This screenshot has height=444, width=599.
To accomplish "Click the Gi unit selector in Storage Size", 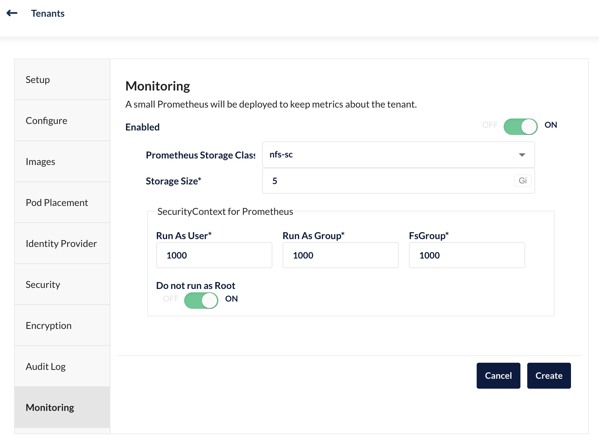I will click(522, 181).
